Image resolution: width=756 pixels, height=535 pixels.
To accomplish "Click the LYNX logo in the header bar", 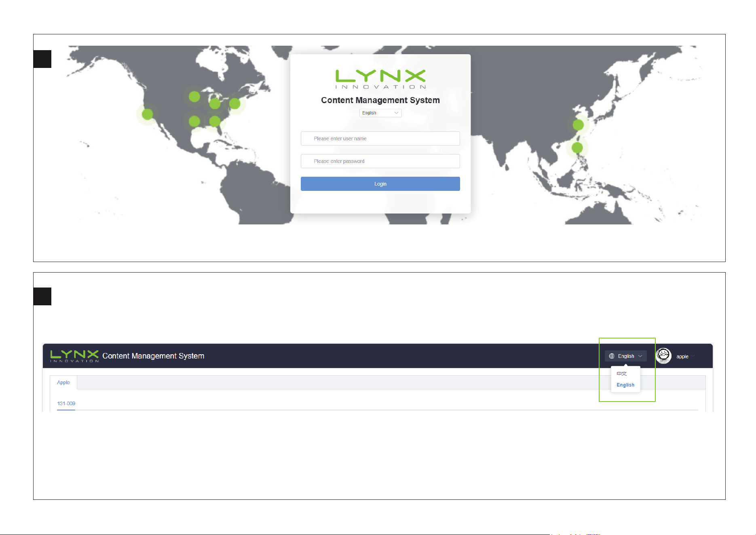I will pos(74,356).
